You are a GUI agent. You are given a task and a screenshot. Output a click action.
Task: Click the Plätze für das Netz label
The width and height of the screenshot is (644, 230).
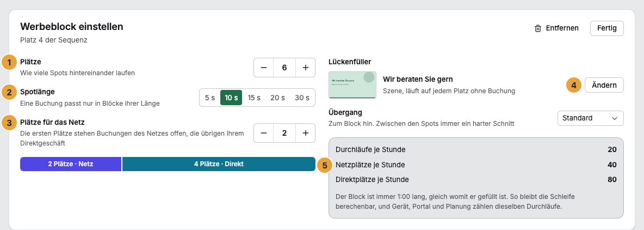click(x=53, y=122)
